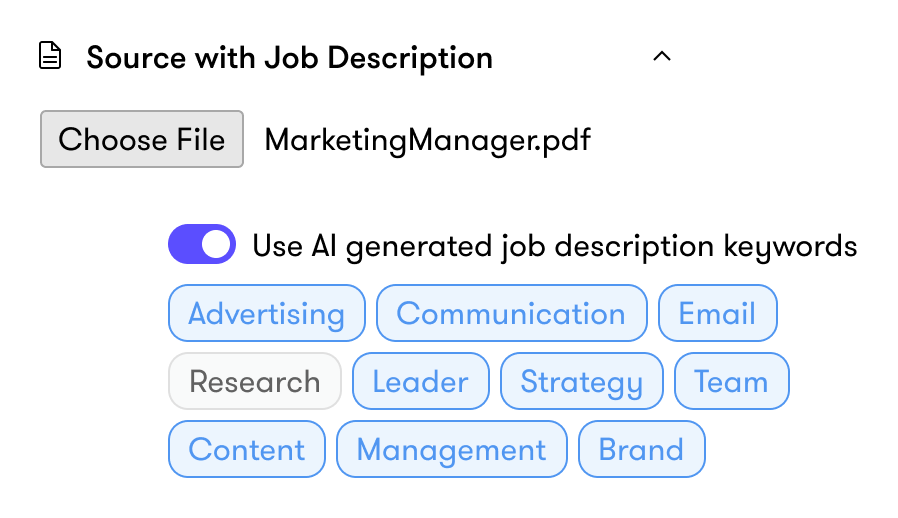Collapse the Source with Job Description section
This screenshot has width=898, height=518.
(661, 56)
